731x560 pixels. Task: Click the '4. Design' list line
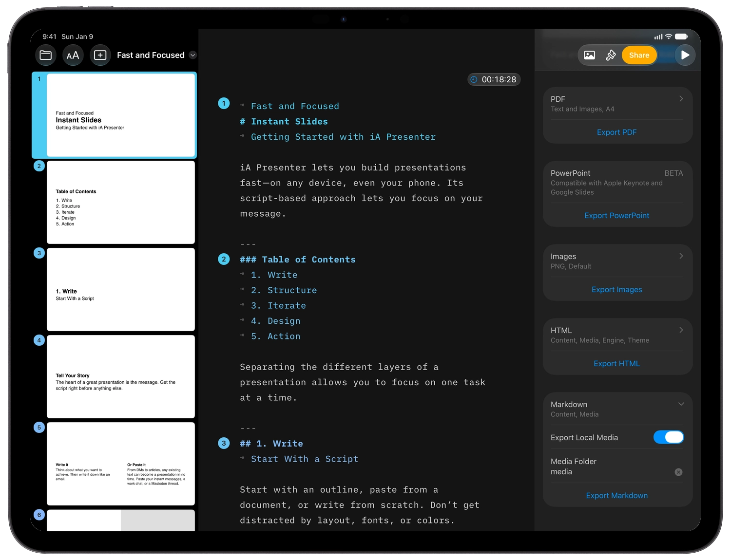point(276,321)
